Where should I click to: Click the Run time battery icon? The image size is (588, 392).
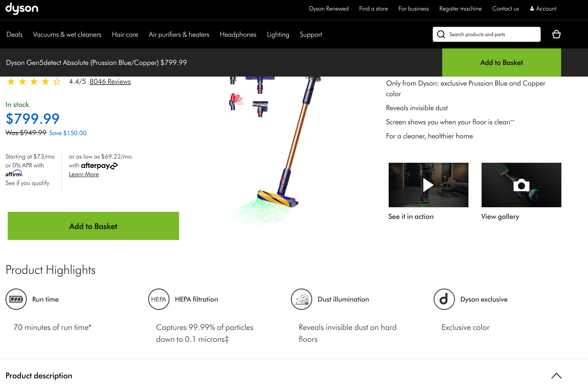[16, 299]
